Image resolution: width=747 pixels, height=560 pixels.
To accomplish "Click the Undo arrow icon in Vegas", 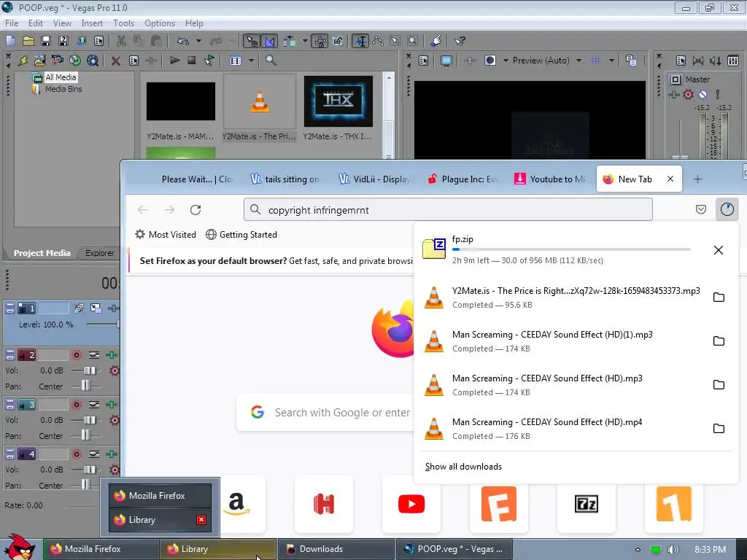I will pos(183,41).
